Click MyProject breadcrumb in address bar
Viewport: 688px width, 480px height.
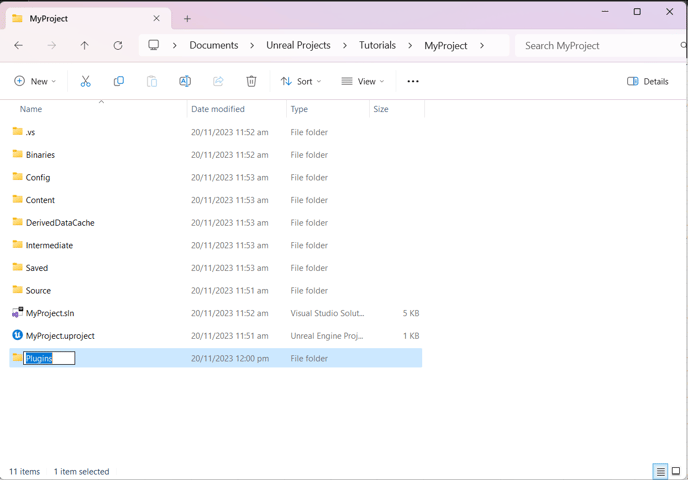coord(446,46)
